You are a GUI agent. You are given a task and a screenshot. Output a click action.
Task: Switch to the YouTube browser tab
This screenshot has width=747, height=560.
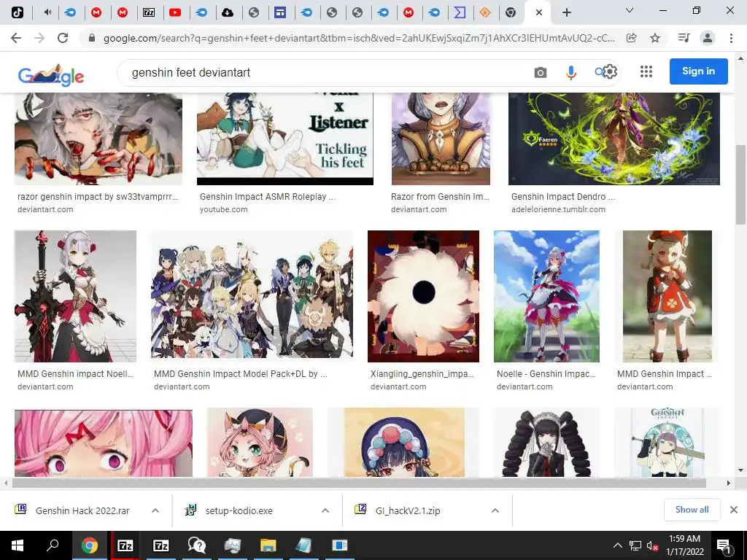(x=175, y=12)
